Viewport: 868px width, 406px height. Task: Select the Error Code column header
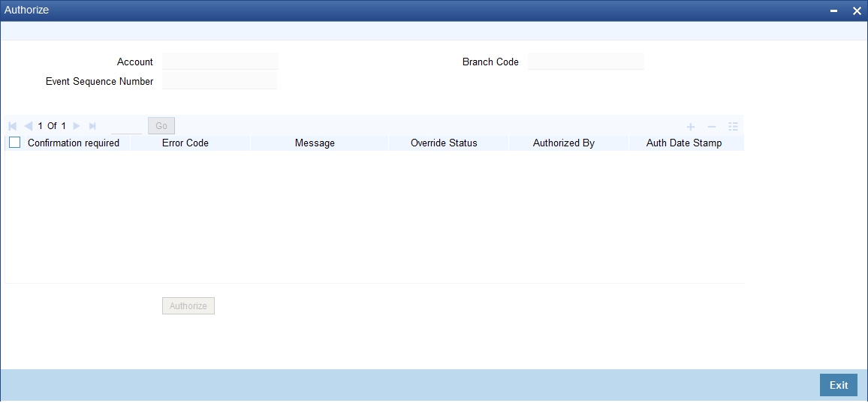185,143
